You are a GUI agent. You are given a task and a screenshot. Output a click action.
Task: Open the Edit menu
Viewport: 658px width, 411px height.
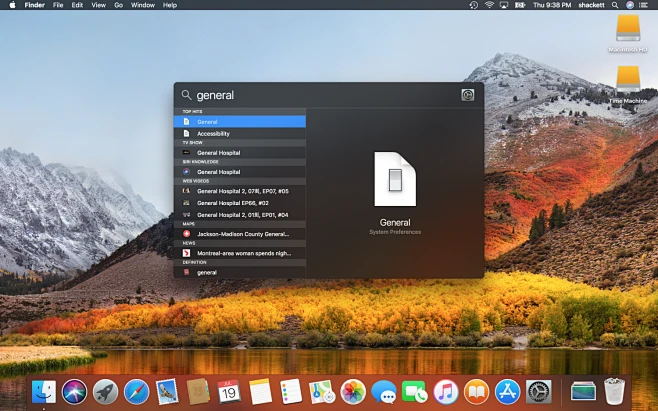(x=77, y=5)
